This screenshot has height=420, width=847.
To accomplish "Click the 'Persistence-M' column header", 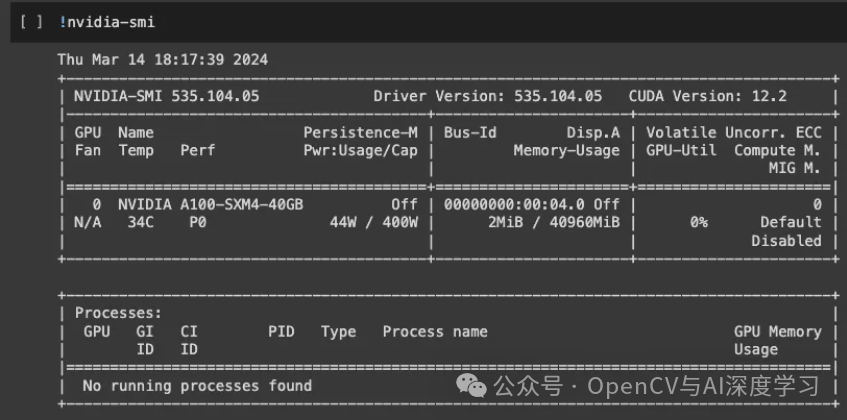I will coord(360,133).
